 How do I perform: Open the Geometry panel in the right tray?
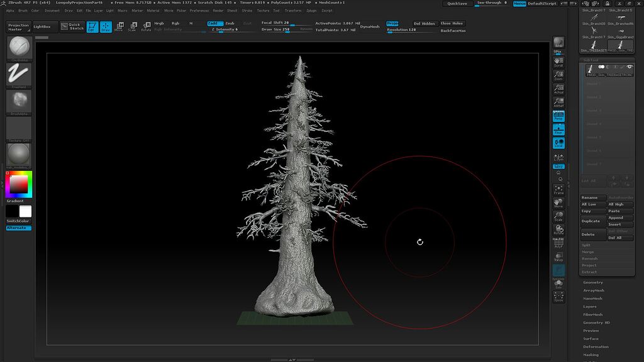pyautogui.click(x=593, y=282)
